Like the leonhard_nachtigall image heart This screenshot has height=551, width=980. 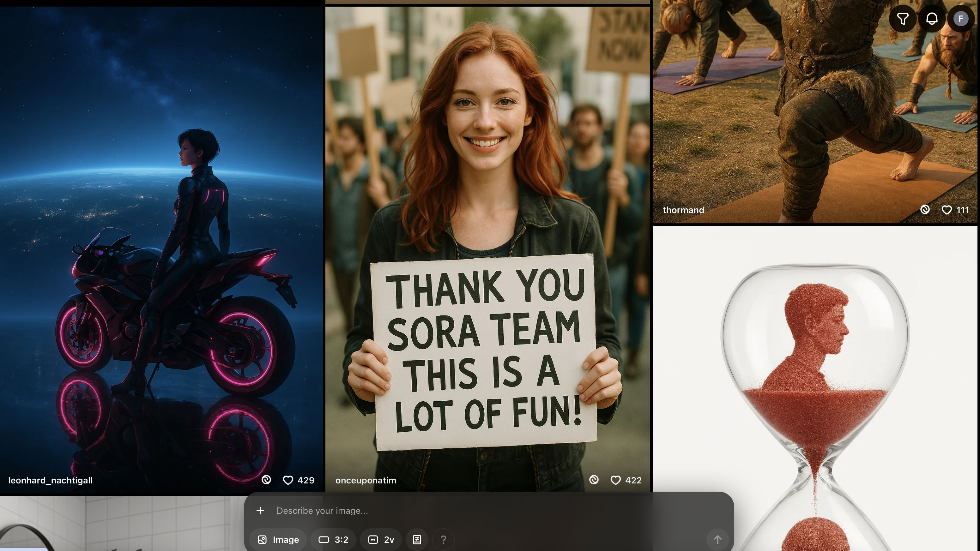(288, 480)
